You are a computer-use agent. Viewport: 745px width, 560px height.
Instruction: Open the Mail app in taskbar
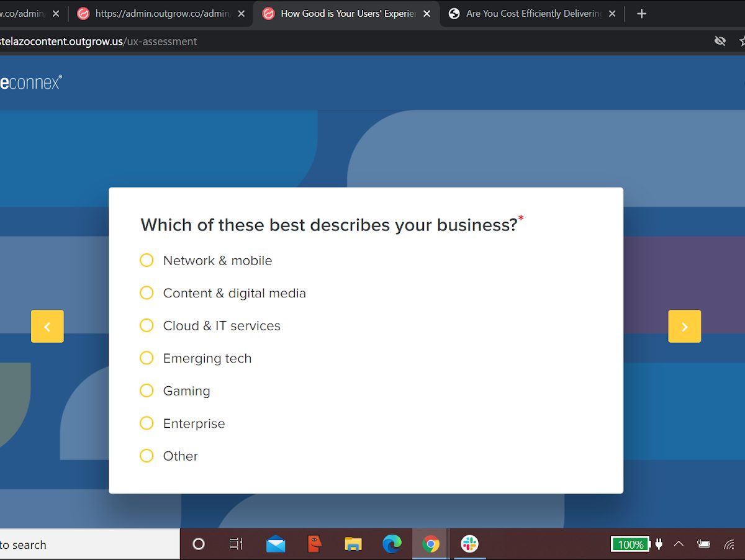(276, 544)
